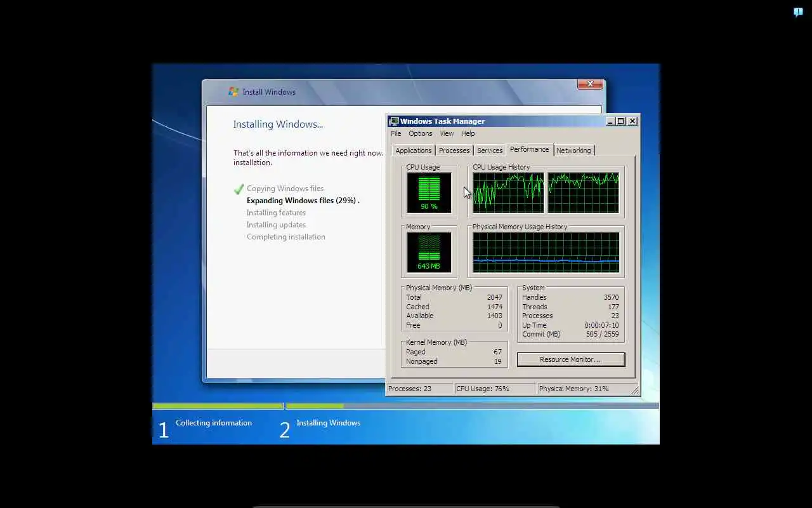The height and width of the screenshot is (508, 812).
Task: Click the Task Manager title bar icon
Action: (394, 121)
